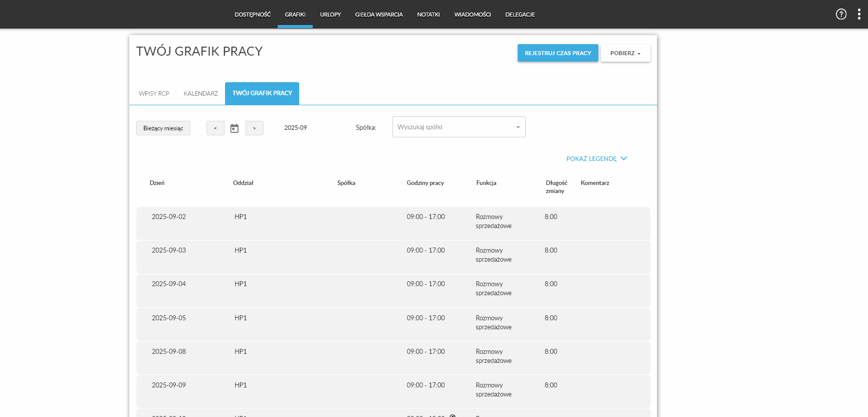The height and width of the screenshot is (417, 868).
Task: Go to next month arrow
Action: [x=255, y=128]
